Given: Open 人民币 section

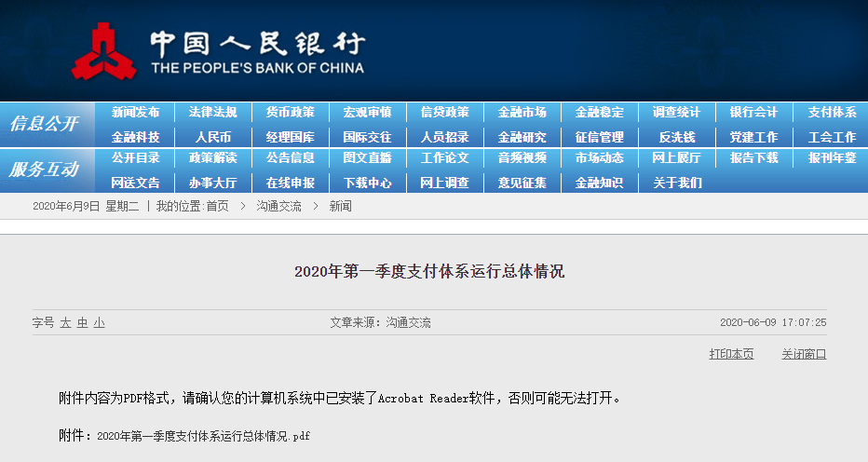Looking at the screenshot, I should (x=212, y=137).
